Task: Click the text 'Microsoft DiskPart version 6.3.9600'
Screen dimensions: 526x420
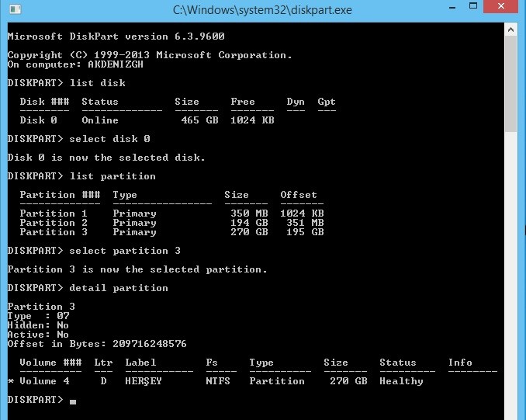Action: (x=116, y=36)
